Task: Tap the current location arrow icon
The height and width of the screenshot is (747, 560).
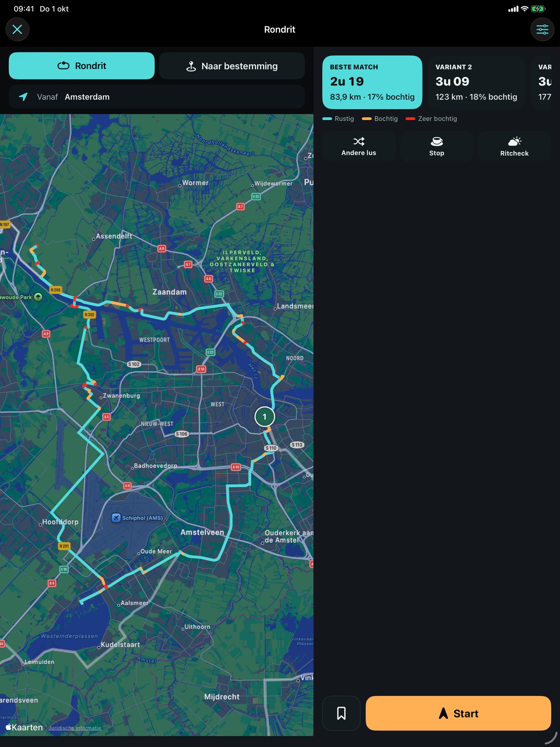Action: [23, 97]
